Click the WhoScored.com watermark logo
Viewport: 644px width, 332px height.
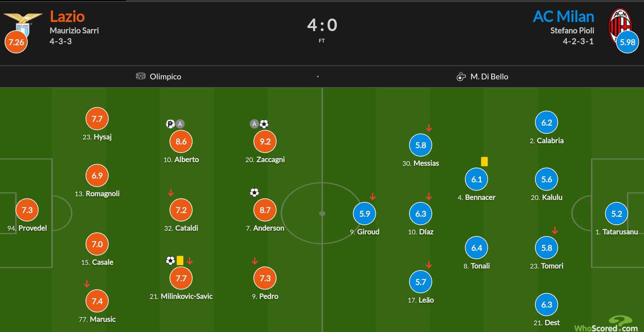tap(606, 324)
